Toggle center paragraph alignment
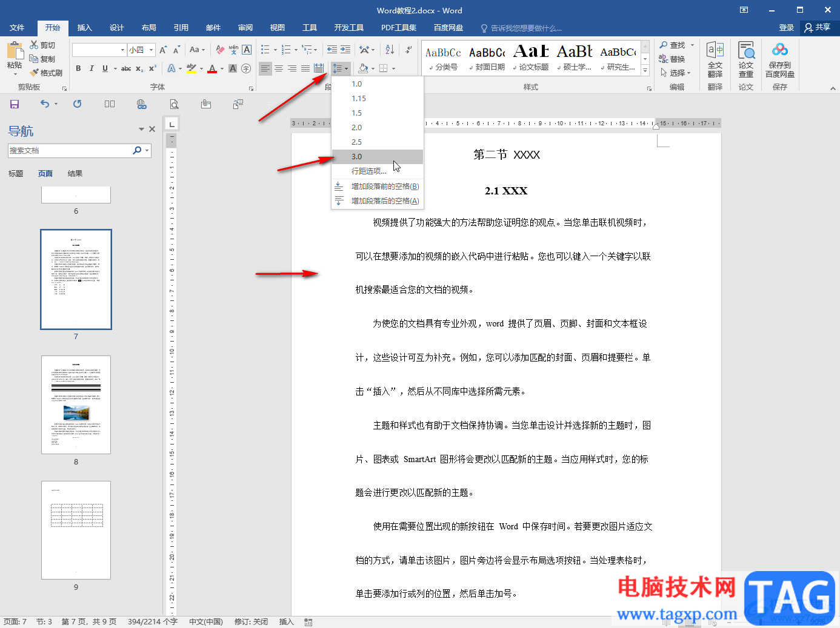This screenshot has width=840, height=628. (279, 68)
